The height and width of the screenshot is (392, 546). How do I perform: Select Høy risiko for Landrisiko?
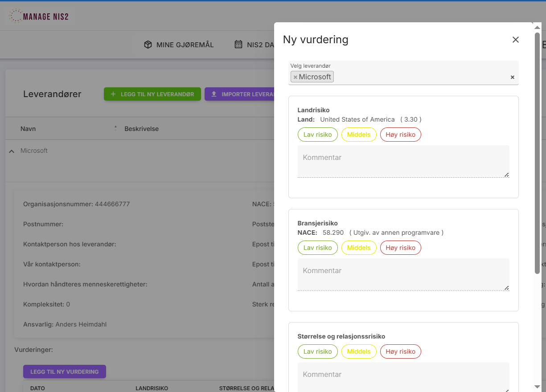click(400, 135)
